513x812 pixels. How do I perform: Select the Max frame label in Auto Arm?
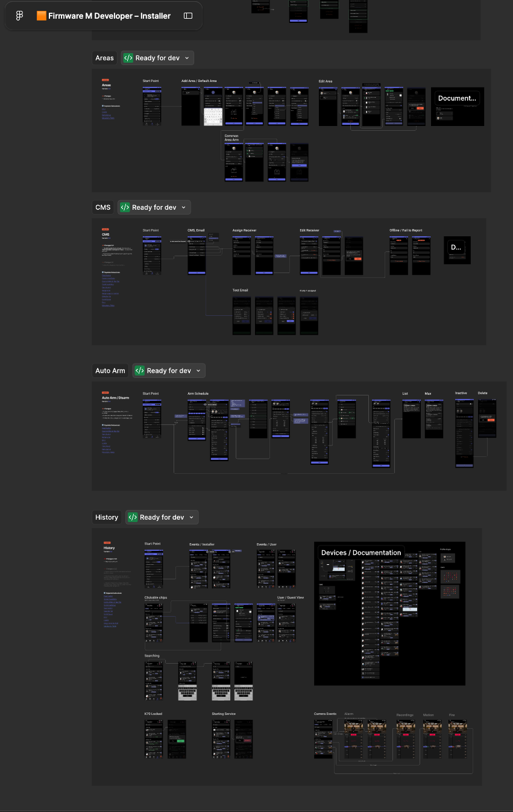pyautogui.click(x=428, y=394)
